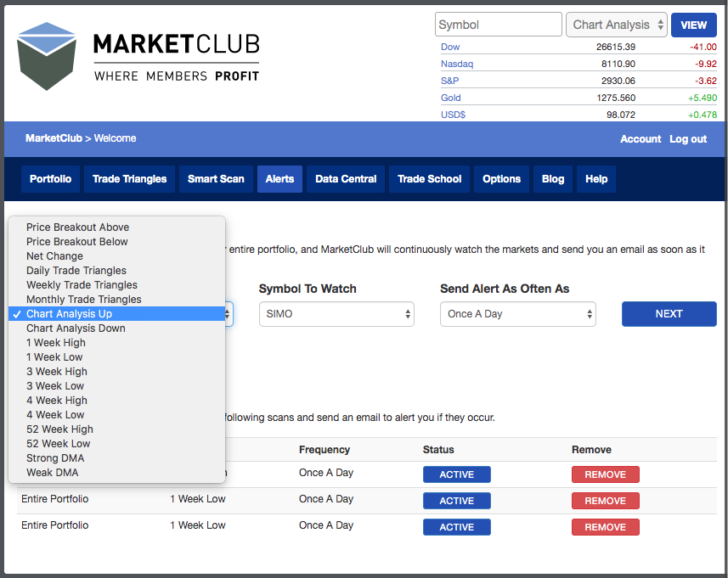Click ACTIVE button in second alert row
The width and height of the screenshot is (728, 578).
[457, 501]
